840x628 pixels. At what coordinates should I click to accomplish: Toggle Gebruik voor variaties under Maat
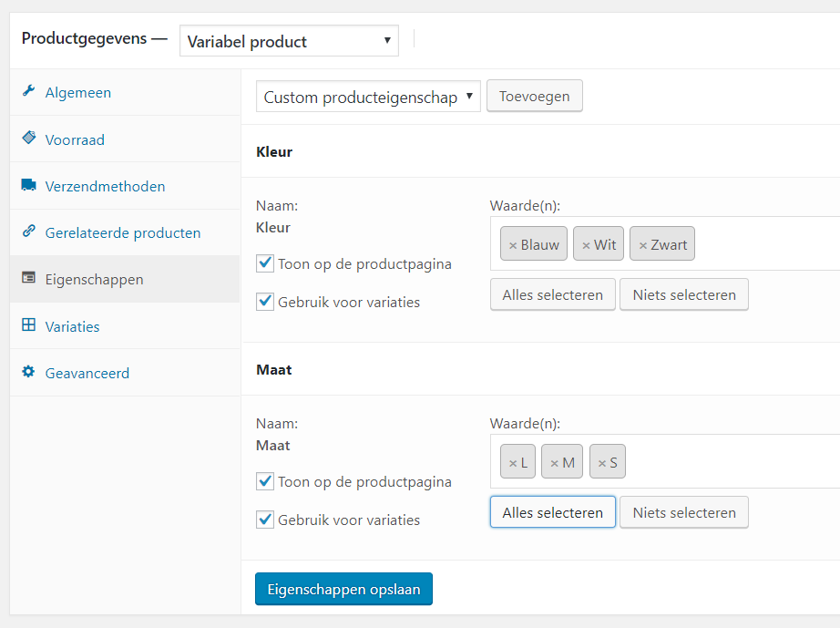pyautogui.click(x=265, y=520)
